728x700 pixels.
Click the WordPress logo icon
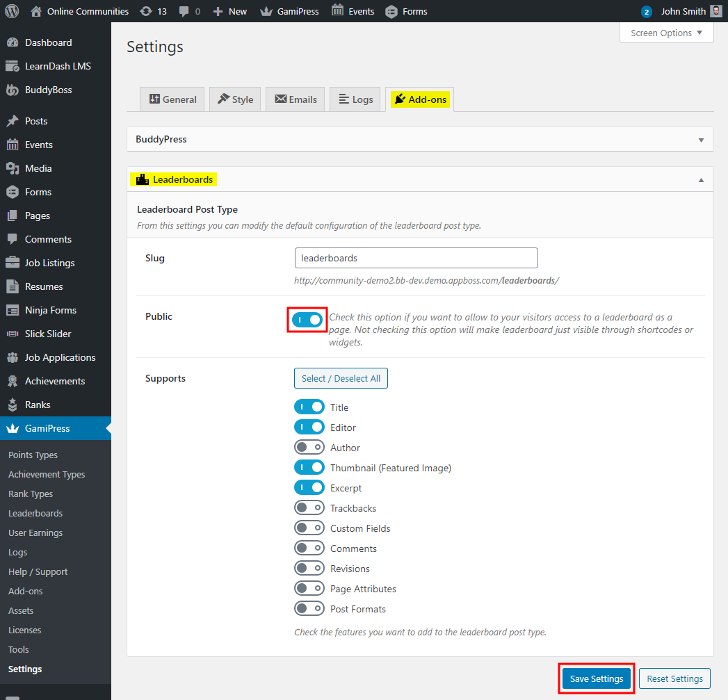[x=12, y=11]
